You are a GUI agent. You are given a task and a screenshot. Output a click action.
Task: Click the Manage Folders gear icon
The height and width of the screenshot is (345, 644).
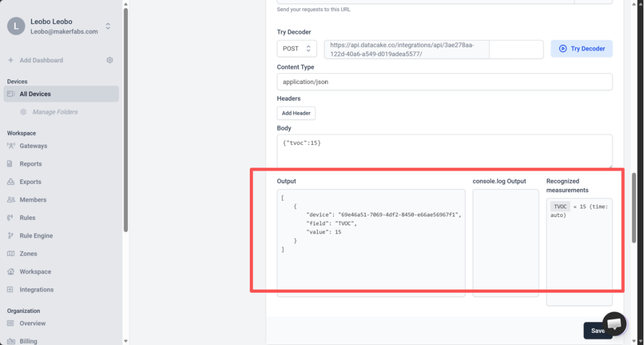23,112
